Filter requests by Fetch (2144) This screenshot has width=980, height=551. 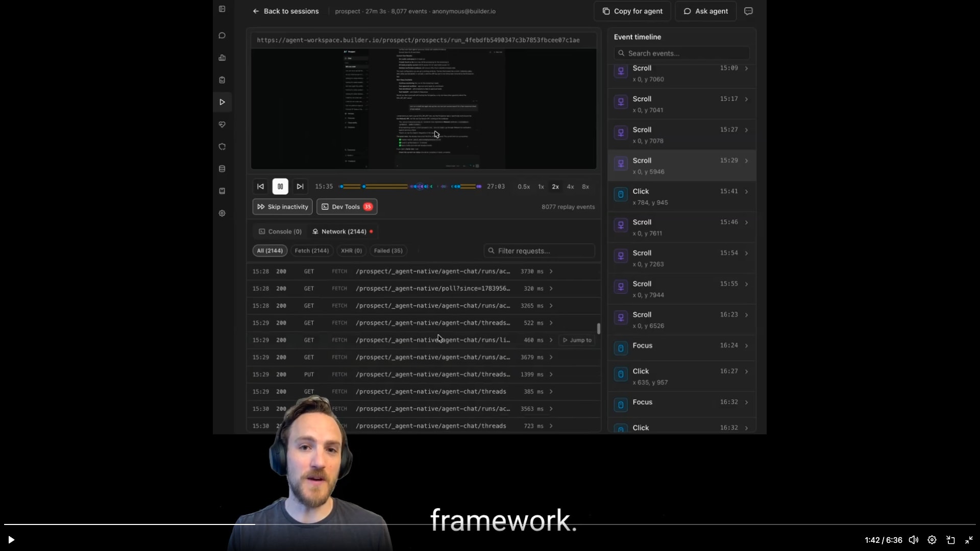click(312, 251)
